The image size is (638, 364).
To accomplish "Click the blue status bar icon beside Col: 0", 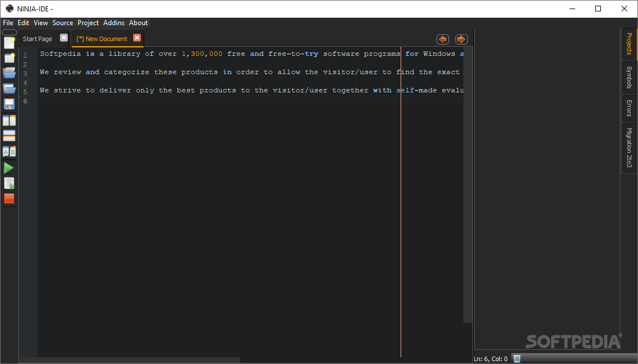I will tap(517, 359).
